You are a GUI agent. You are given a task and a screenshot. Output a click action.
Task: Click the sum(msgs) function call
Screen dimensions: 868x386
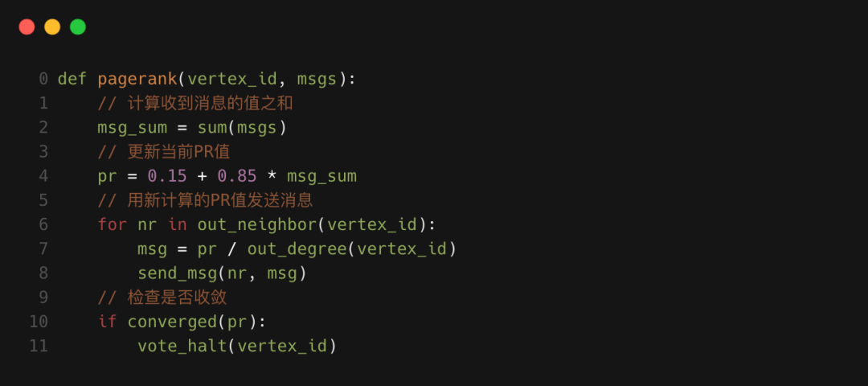pyautogui.click(x=242, y=127)
